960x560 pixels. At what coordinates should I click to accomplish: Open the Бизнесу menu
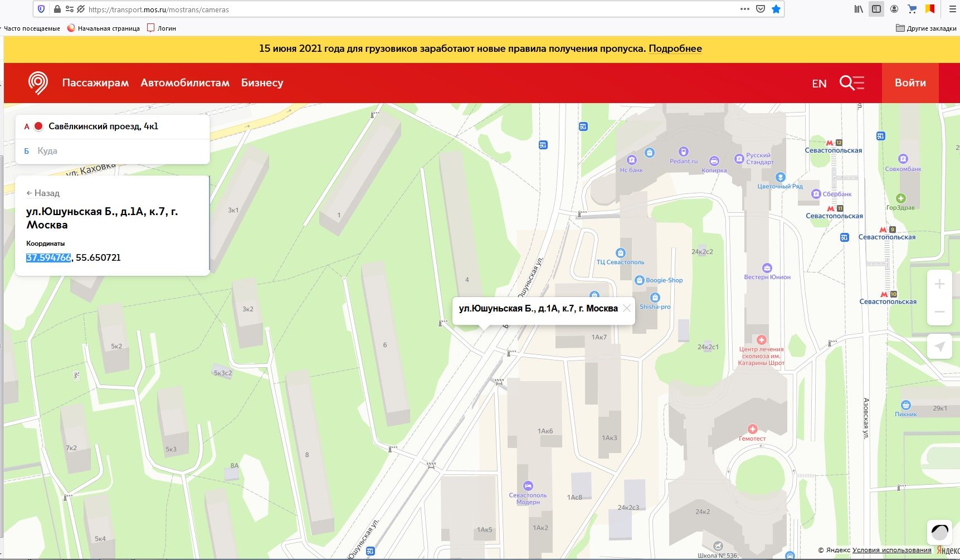[262, 83]
